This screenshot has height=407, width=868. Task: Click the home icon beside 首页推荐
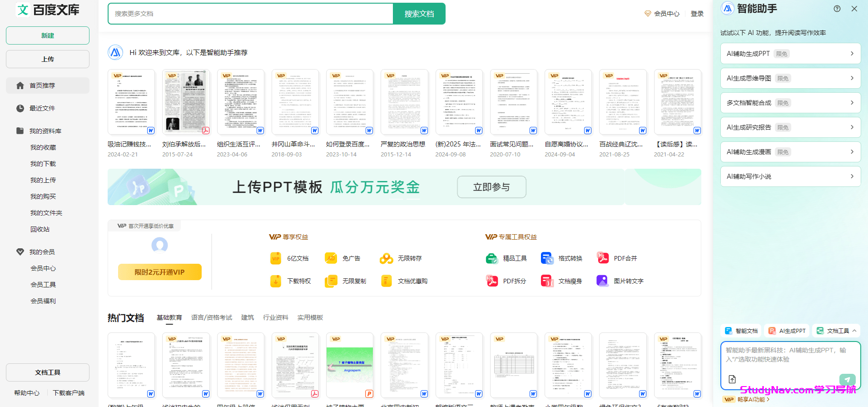coord(20,85)
